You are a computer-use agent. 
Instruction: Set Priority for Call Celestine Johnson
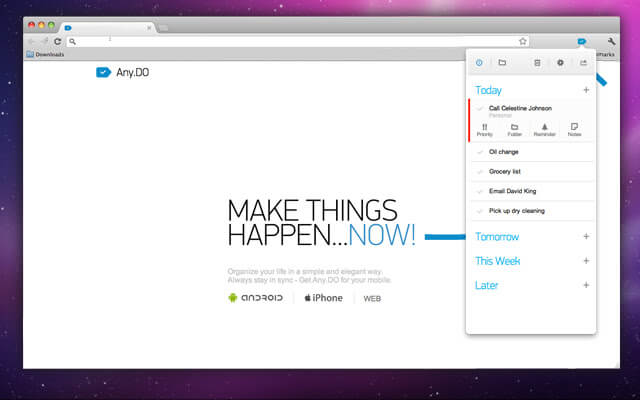coord(484,130)
